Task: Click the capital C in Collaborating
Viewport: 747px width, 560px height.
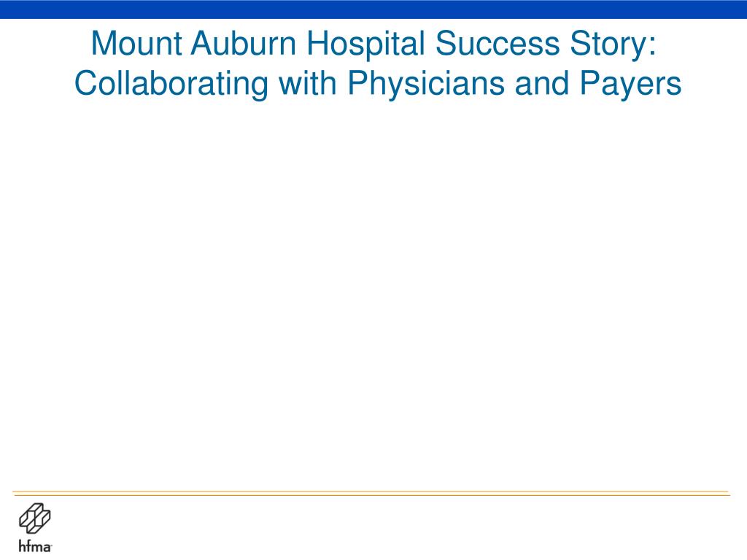Action: 86,83
